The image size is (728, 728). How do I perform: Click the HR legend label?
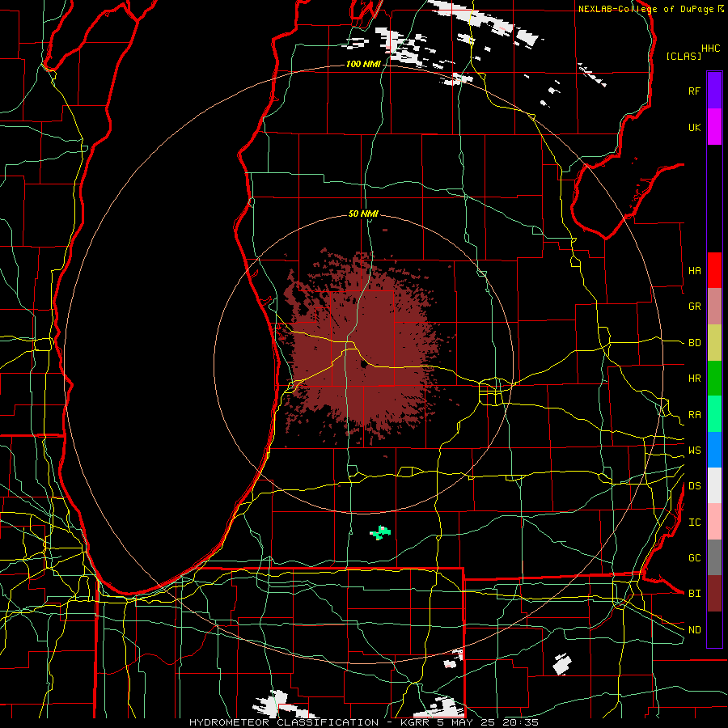click(694, 379)
